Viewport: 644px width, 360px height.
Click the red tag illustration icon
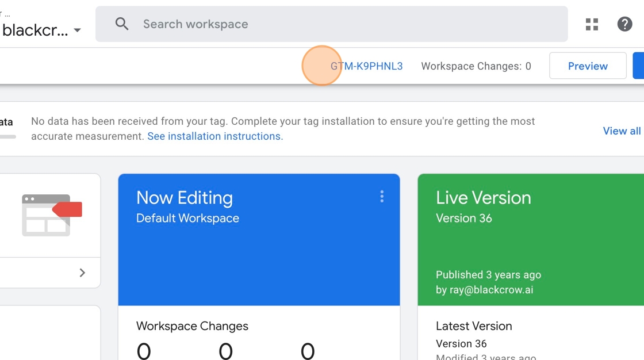coord(68,209)
